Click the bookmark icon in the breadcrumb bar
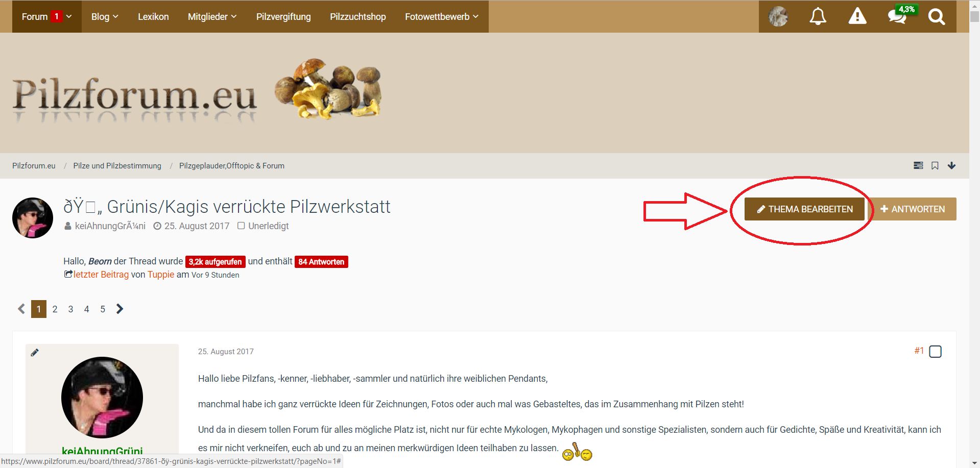Screen dimensions: 980x468 (x=935, y=165)
